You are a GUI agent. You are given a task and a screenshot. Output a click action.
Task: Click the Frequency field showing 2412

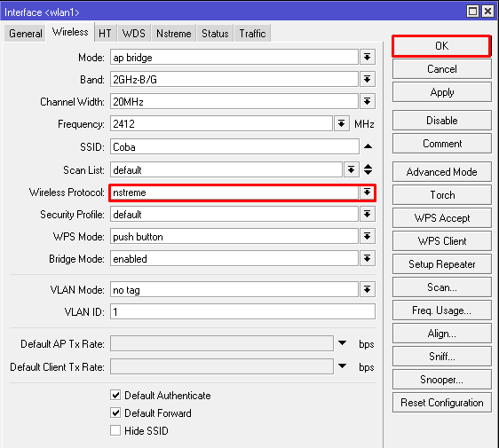coord(221,123)
